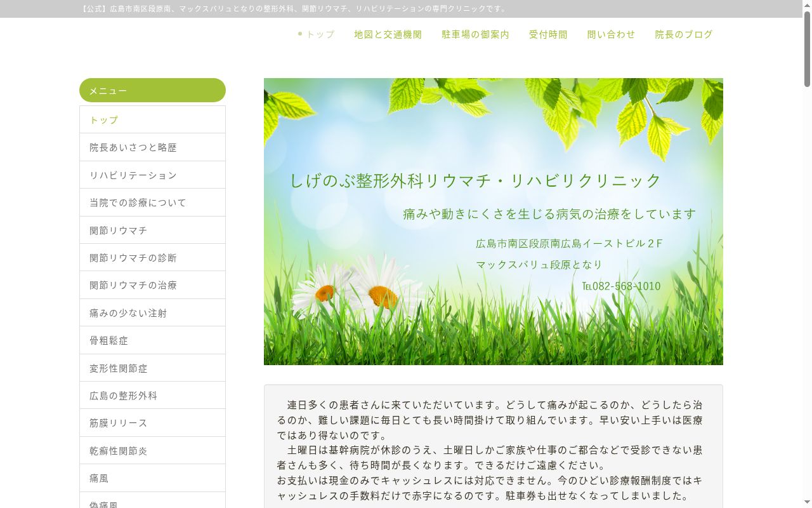This screenshot has height=508, width=812.
Task: Click the clinic banner image with daisies
Action: click(x=494, y=222)
